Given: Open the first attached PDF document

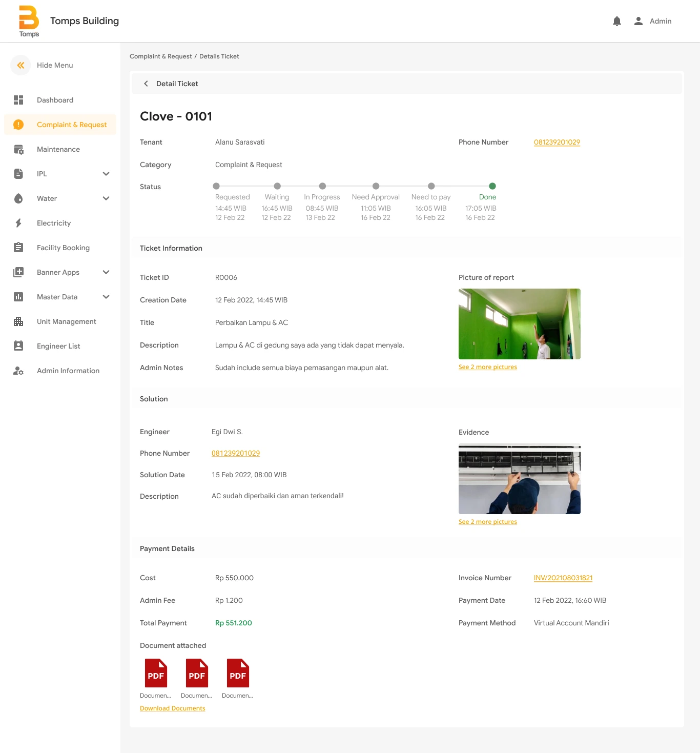Looking at the screenshot, I should 155,673.
